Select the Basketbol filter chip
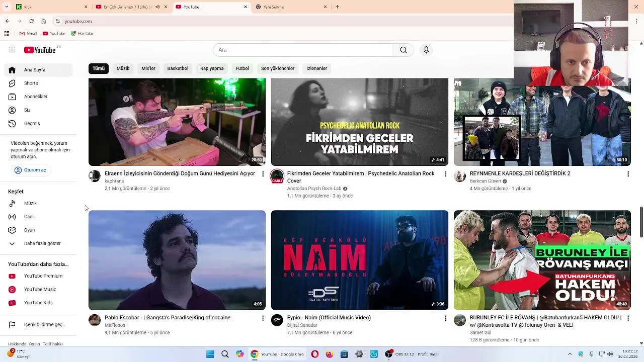This screenshot has width=644, height=362. 178,68
